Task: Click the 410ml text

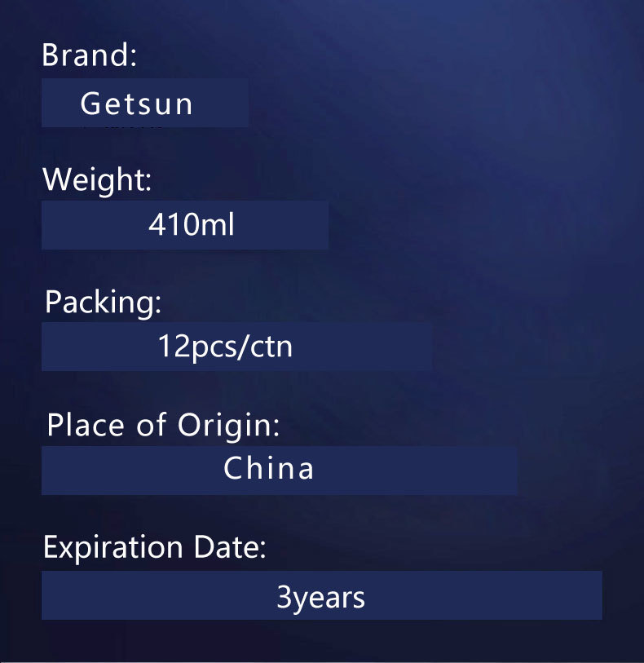Action: [x=192, y=224]
